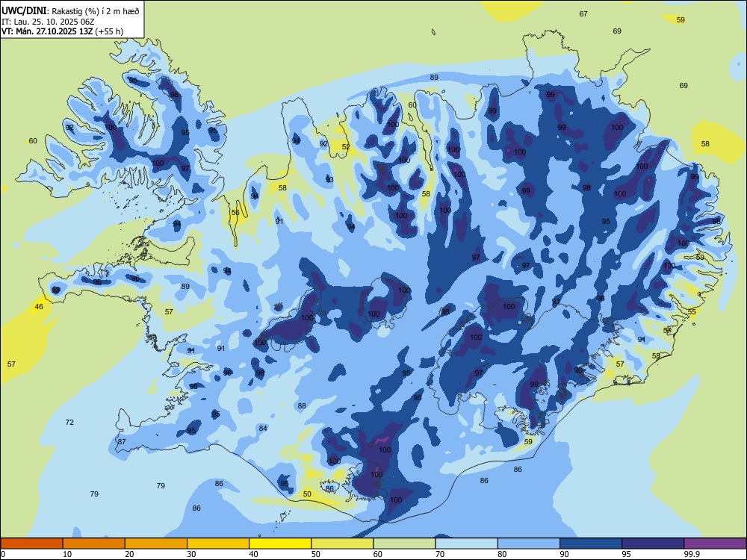Click the orange 10–20 legend swatch
Image resolution: width=747 pixels, height=560 pixels.
coord(94,544)
